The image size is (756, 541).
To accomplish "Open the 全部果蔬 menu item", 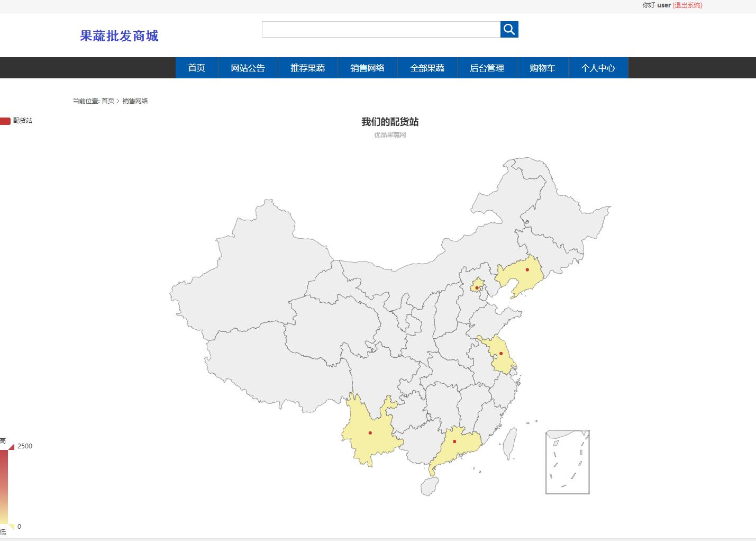I will pyautogui.click(x=427, y=68).
